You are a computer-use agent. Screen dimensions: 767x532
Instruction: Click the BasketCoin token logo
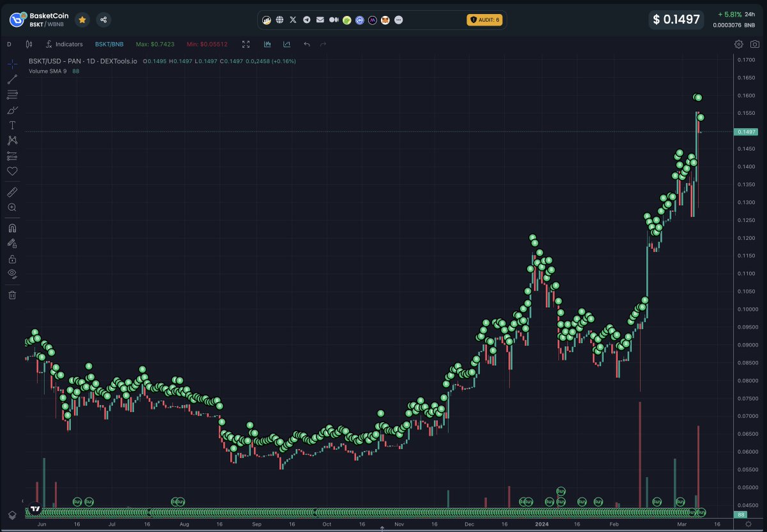pyautogui.click(x=17, y=20)
